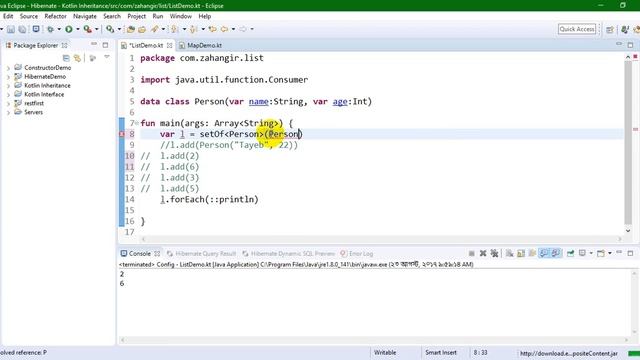Click the Writable status bar field
640x360 pixels.
point(385,353)
